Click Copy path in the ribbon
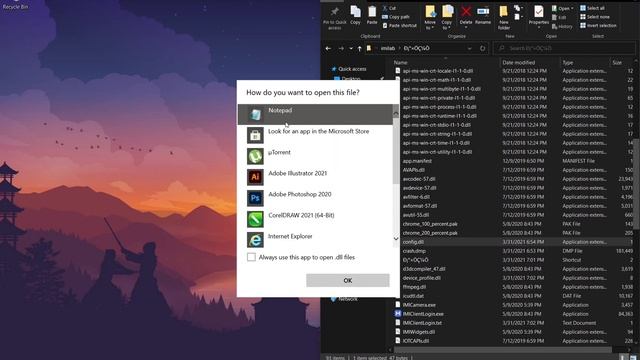Image resolution: width=640 pixels, height=360 pixels. pyautogui.click(x=396, y=17)
